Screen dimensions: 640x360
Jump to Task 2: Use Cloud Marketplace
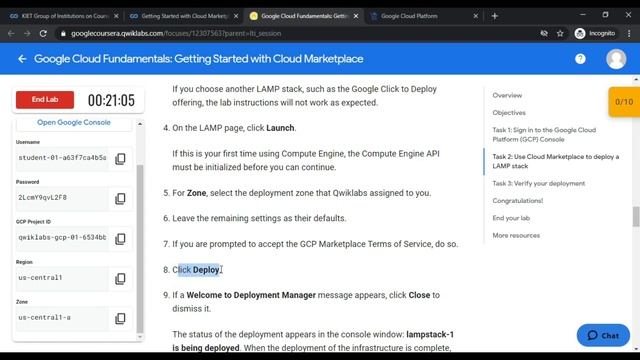556,161
